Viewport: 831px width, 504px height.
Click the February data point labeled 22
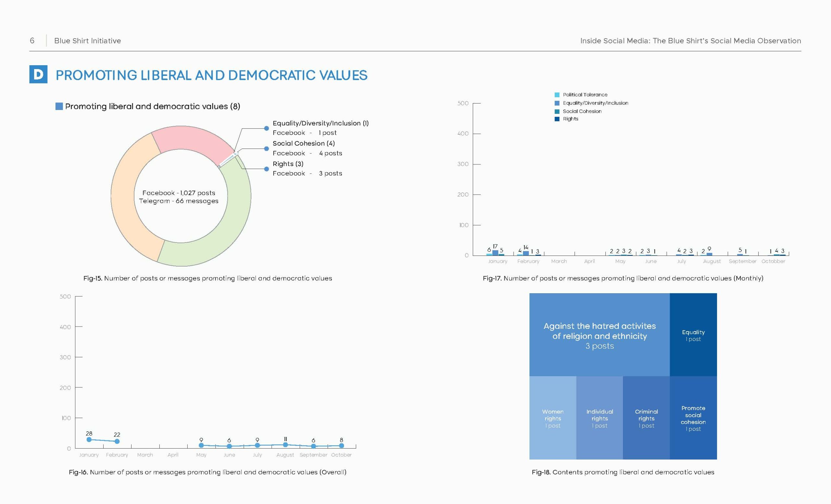click(x=117, y=441)
